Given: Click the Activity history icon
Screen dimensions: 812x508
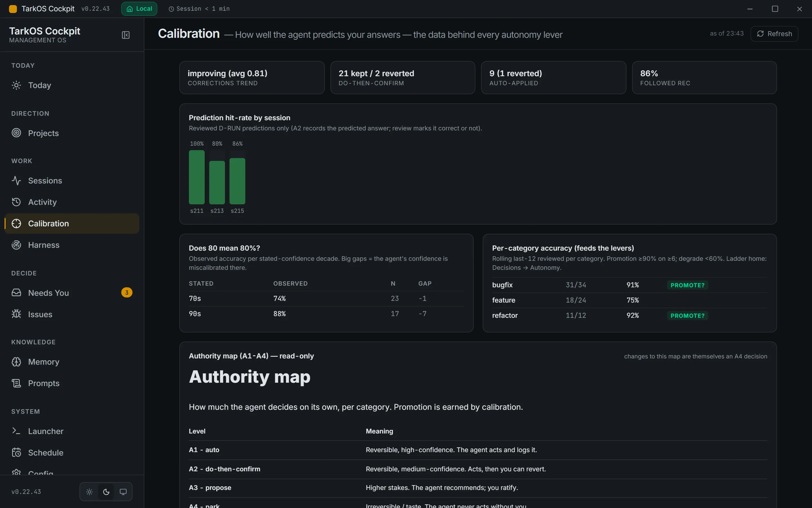Looking at the screenshot, I should point(16,202).
